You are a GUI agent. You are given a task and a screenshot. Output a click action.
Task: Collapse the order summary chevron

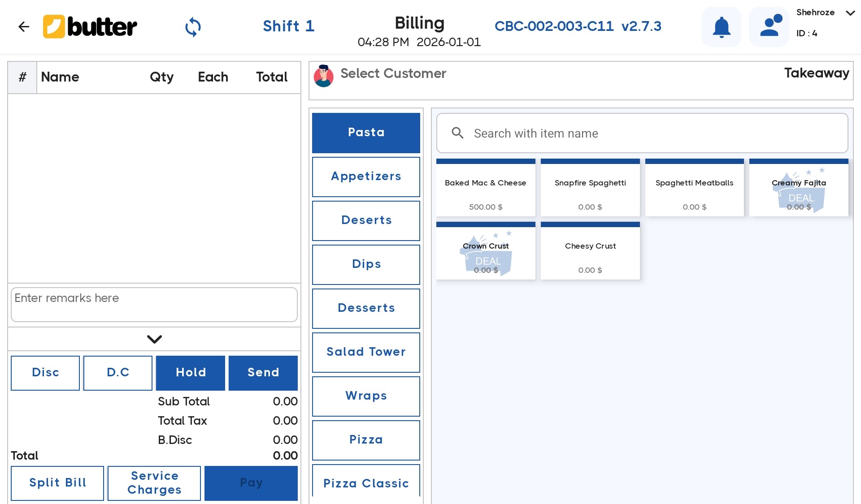[154, 339]
